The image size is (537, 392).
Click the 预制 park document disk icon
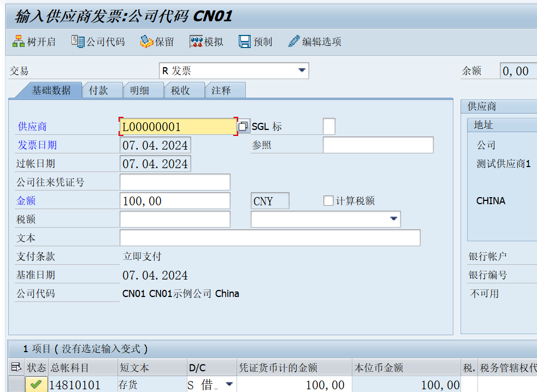click(245, 42)
